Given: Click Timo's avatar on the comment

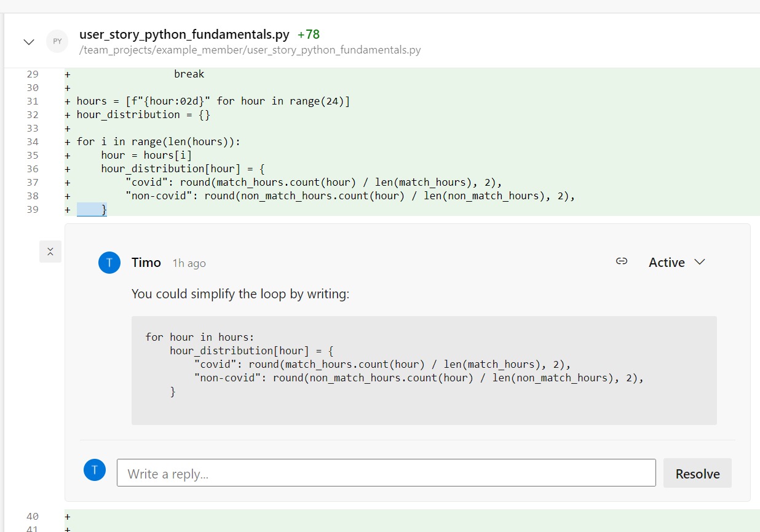Looking at the screenshot, I should [x=109, y=263].
